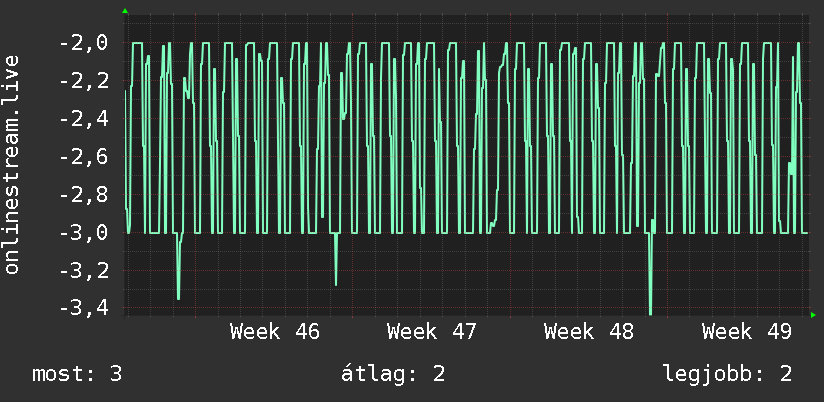Click the 'most: 3' current rank text
This screenshot has height=402, width=824.
pyautogui.click(x=77, y=374)
